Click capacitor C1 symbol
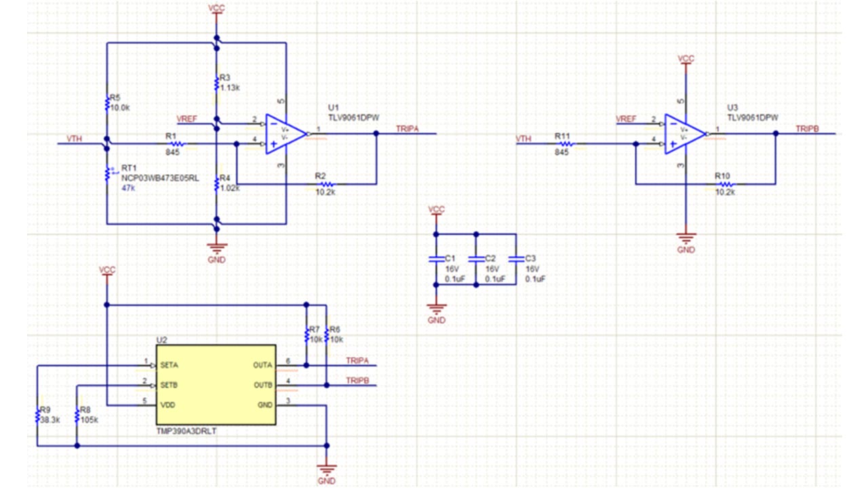The height and width of the screenshot is (488, 868). 436,260
